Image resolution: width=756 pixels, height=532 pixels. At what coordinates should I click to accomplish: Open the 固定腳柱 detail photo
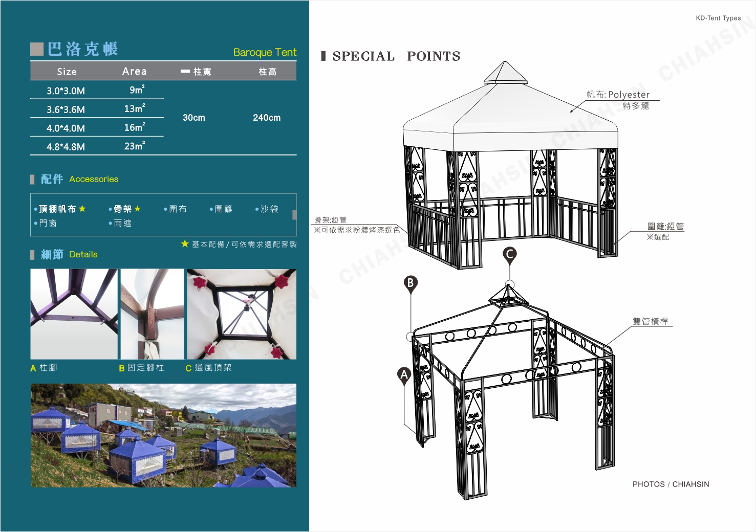click(x=152, y=314)
